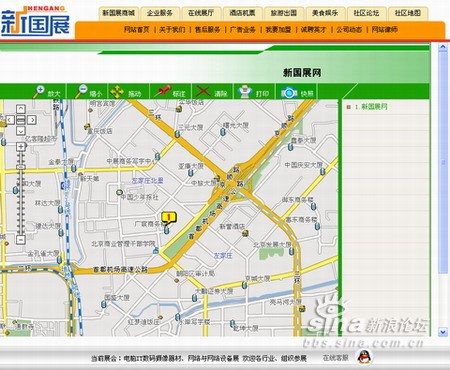
Task: Click the 首都机场高速公路 road label
Action: point(120,270)
